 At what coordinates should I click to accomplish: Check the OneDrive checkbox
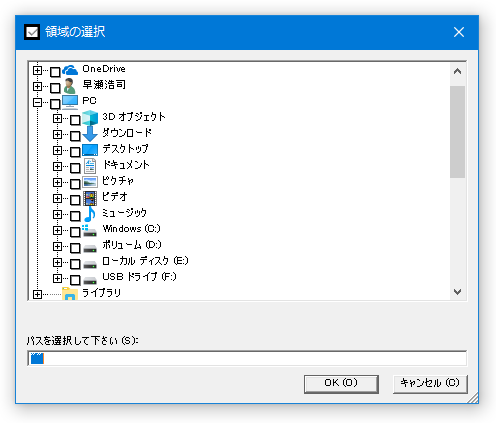[x=55, y=72]
